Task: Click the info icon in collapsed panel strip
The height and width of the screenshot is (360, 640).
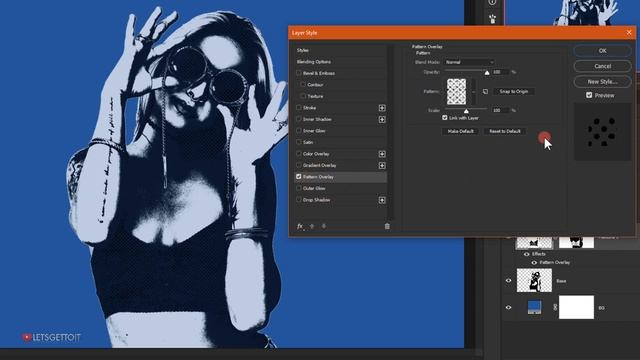Action: click(492, 2)
